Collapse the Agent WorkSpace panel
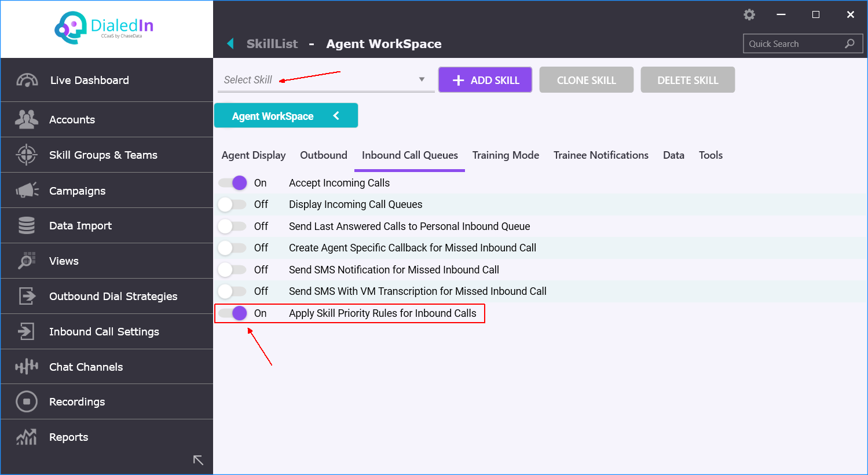868x475 pixels. tap(336, 115)
